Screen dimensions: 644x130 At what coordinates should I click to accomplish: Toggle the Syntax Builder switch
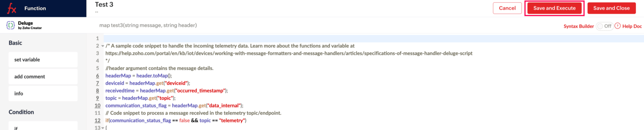tap(604, 26)
